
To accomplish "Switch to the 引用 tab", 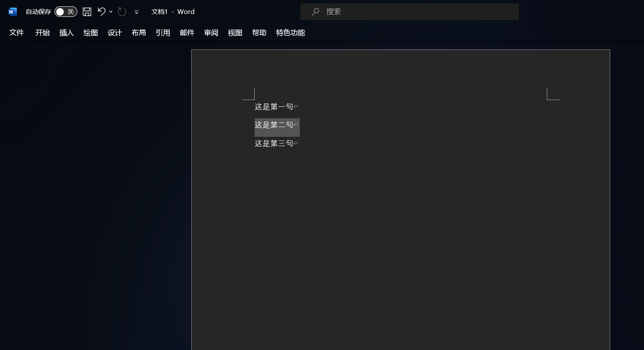I will click(163, 33).
